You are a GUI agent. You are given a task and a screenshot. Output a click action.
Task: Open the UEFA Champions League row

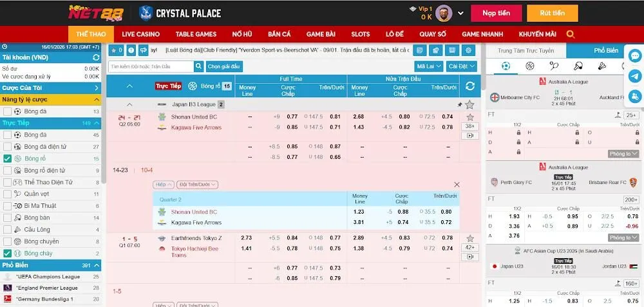50,277
